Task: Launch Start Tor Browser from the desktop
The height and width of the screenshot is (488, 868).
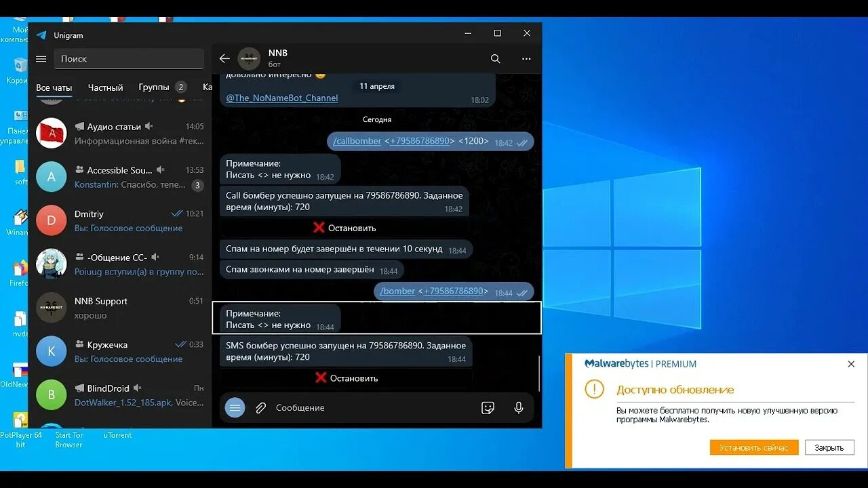Action: (68, 439)
